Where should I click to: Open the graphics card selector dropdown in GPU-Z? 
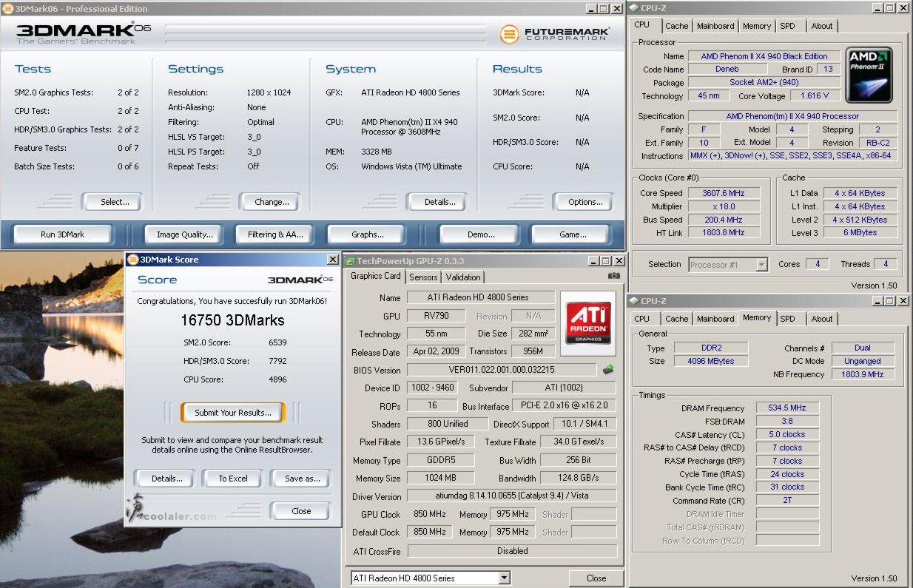click(x=504, y=578)
